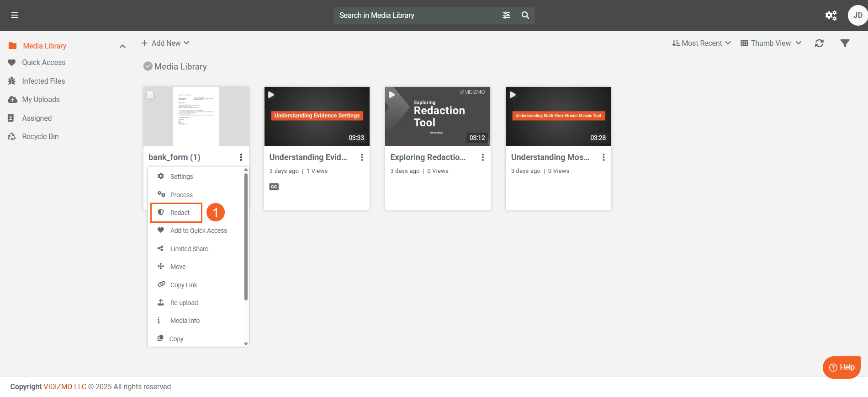Change the Thumb View layout dropdown
The height and width of the screenshot is (397, 868).
coord(771,43)
